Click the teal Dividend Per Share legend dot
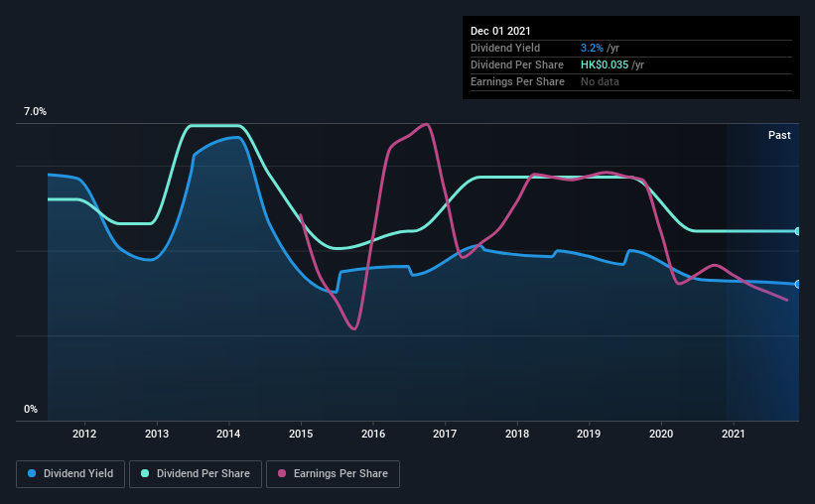This screenshot has height=504, width=815. (x=145, y=473)
